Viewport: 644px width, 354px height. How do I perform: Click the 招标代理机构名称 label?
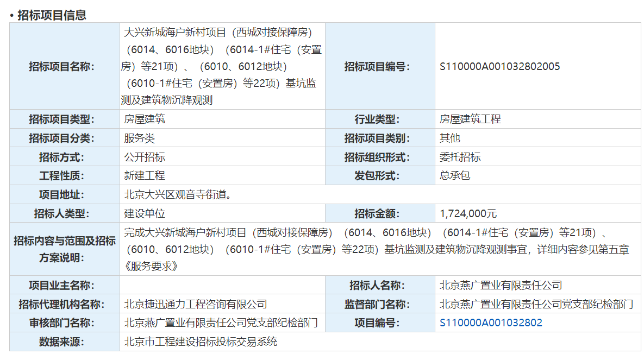click(61, 305)
